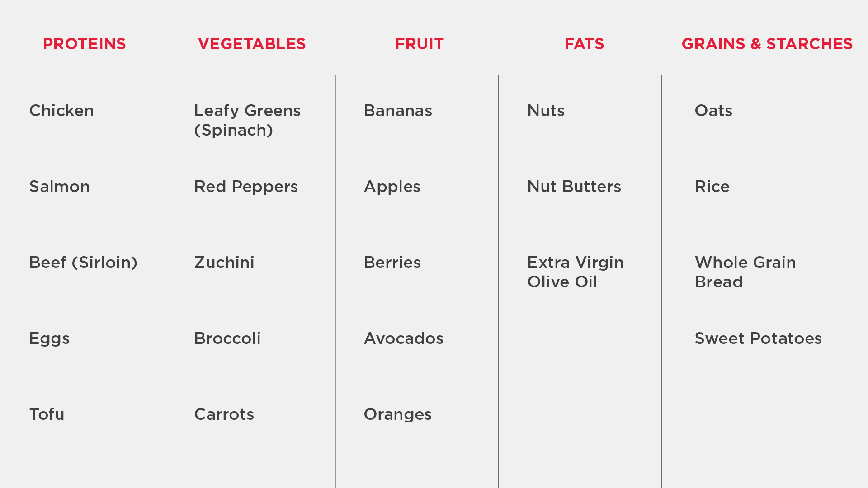The height and width of the screenshot is (488, 868).
Task: Click the Broccoli entry
Action: click(x=227, y=338)
